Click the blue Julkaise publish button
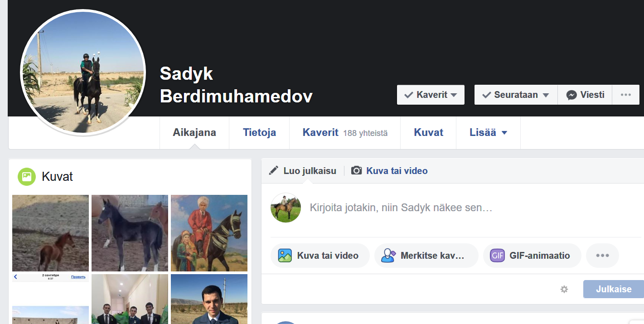 click(614, 289)
